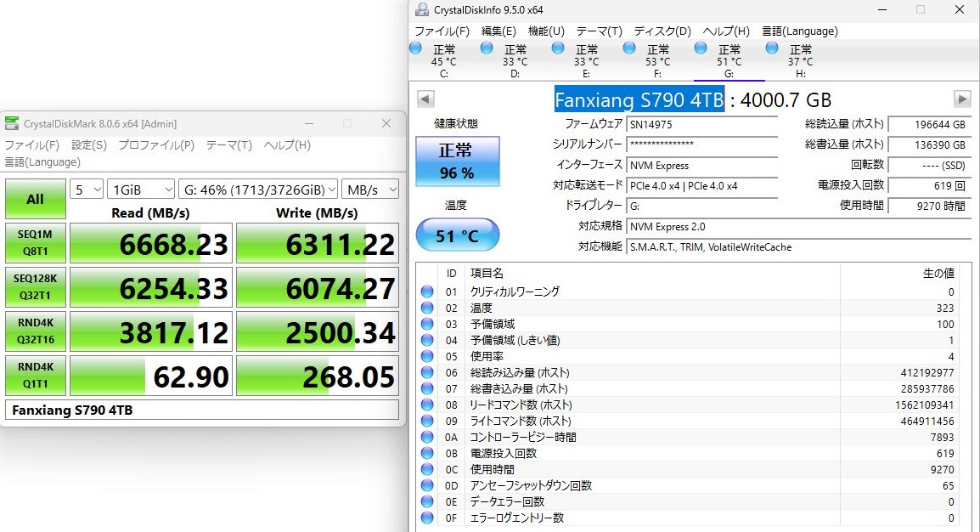Click status dot for クリティカルワーニング row
Screen dimensions: 980x532
pyautogui.click(x=427, y=291)
